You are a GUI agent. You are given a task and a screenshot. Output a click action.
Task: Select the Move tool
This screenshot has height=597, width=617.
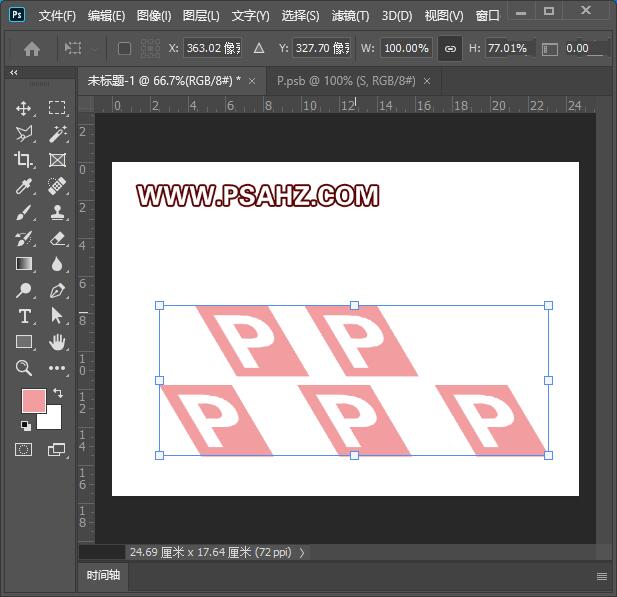(x=24, y=108)
